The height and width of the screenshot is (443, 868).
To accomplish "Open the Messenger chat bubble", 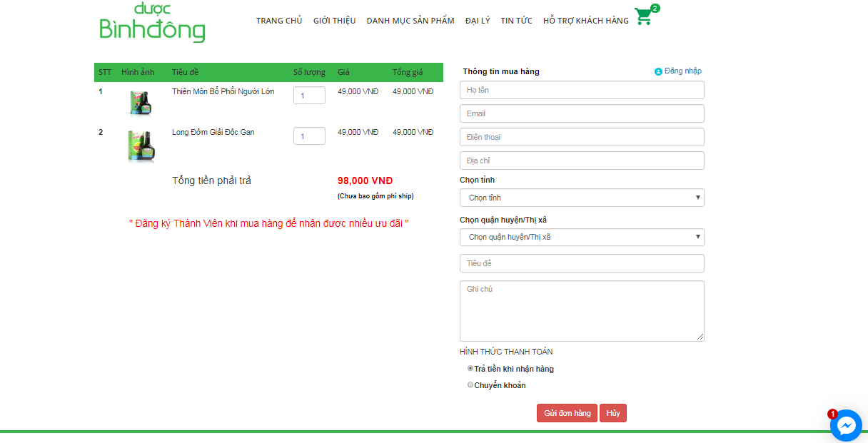I will pos(846,426).
